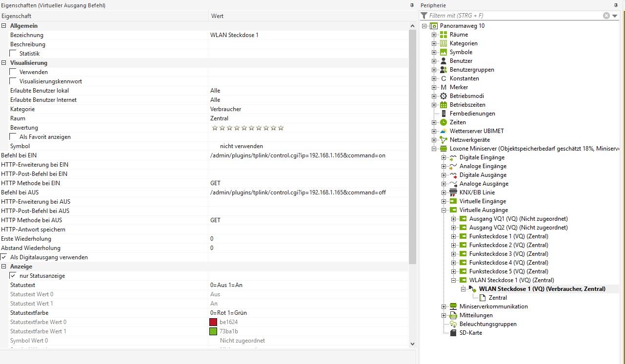Disable the Als Digitalausgang verwenden checkbox
The width and height of the screenshot is (625, 364).
pyautogui.click(x=4, y=257)
